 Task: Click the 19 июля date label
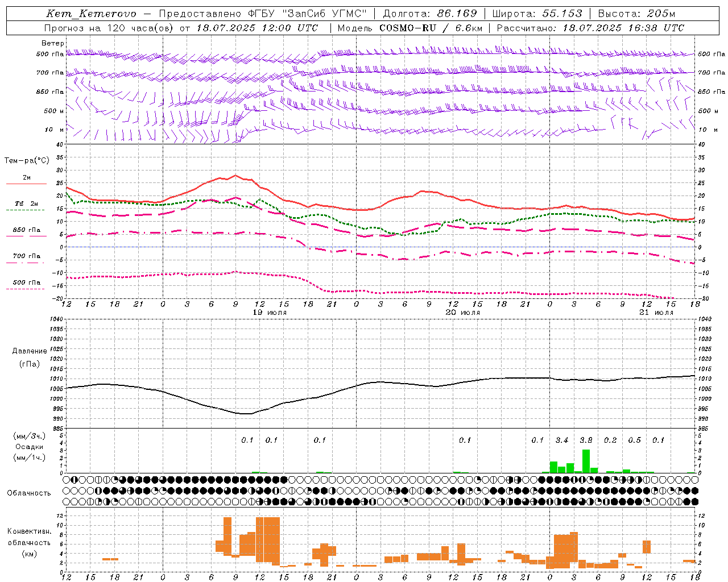[270, 313]
